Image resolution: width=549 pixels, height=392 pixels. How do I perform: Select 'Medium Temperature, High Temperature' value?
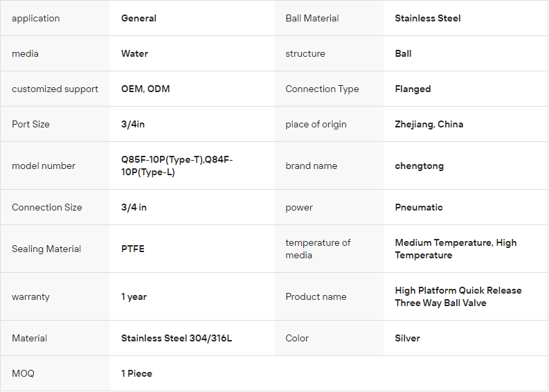tap(455, 249)
